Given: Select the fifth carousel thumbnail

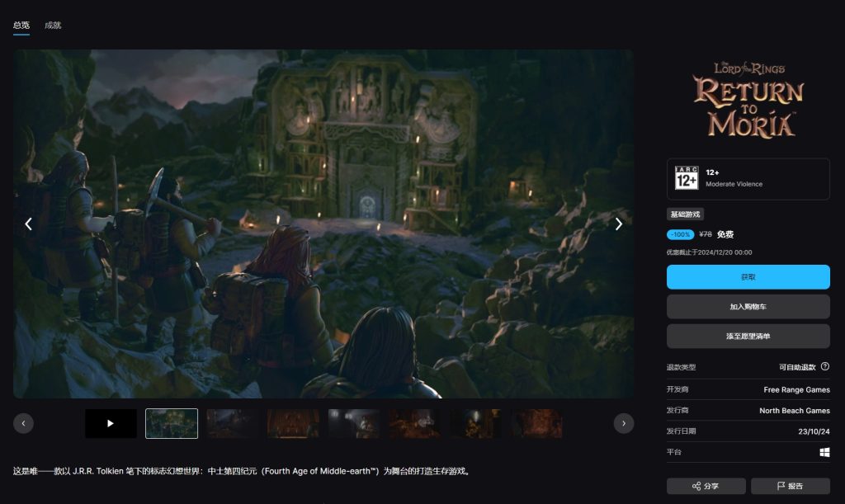Looking at the screenshot, I should point(354,423).
